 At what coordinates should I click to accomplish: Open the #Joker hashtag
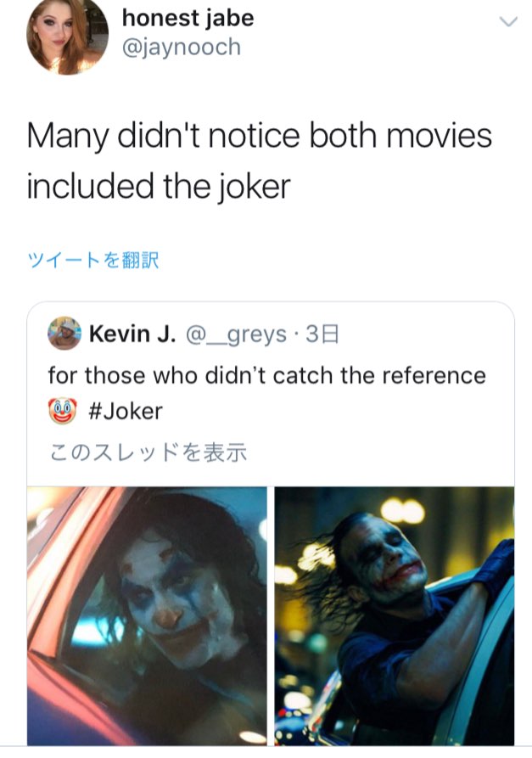point(126,412)
